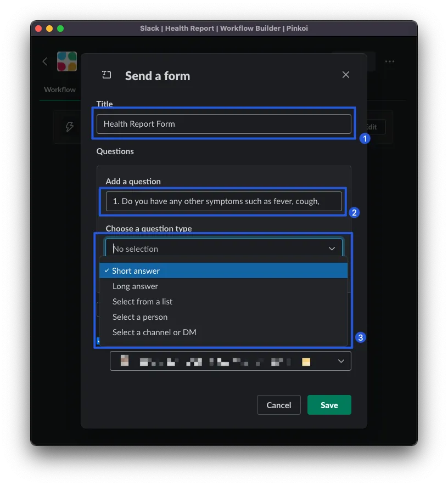Pick the Select a person option
The image size is (448, 486).
140,317
